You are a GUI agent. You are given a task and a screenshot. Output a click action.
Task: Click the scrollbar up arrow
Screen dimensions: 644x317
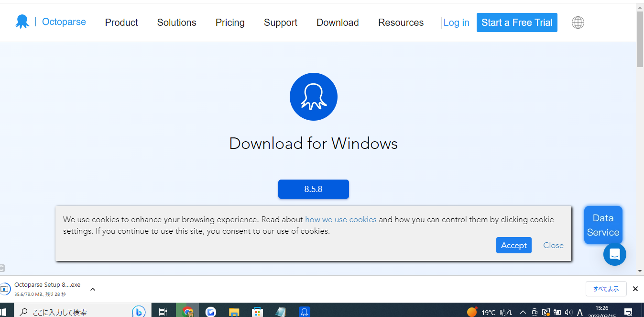click(x=640, y=7)
